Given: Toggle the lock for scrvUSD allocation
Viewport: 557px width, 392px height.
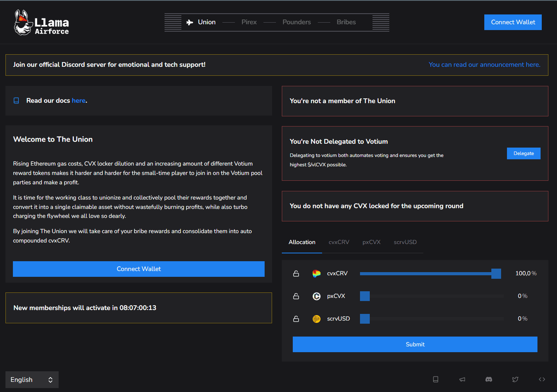Looking at the screenshot, I should click(296, 319).
